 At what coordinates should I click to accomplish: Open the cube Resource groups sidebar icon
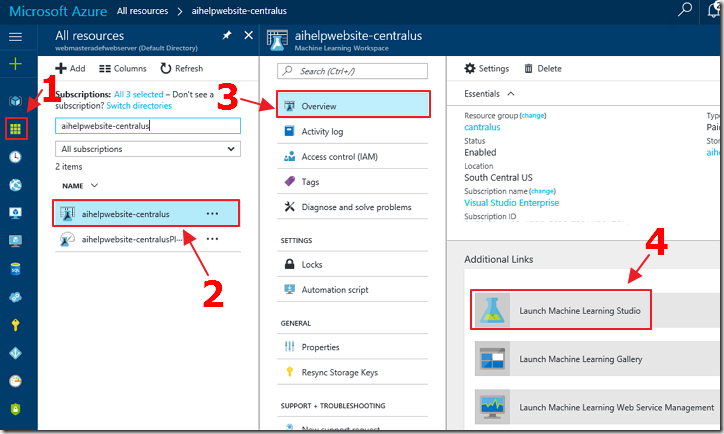pos(15,101)
